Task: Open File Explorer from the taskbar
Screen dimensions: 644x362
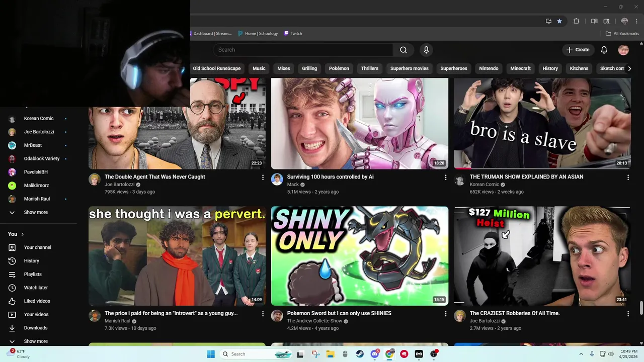Action: tap(331, 354)
